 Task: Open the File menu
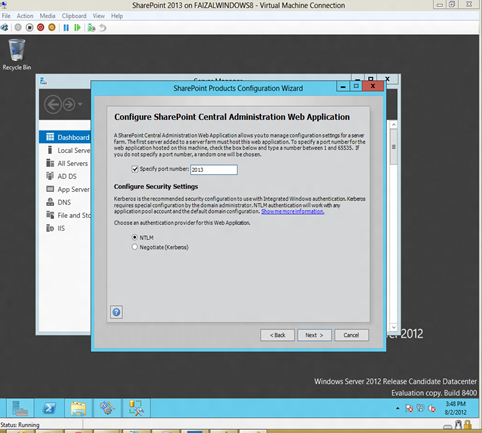pos(6,16)
